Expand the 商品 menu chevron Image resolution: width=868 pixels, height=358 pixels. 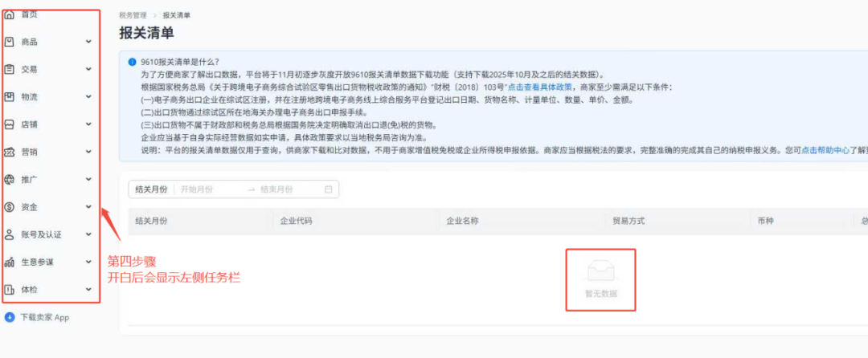88,42
